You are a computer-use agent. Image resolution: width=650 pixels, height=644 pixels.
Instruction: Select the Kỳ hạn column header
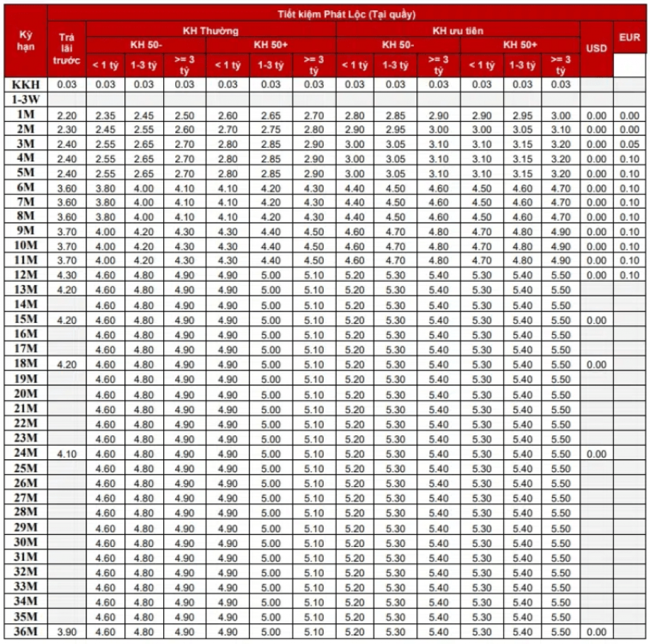[26, 41]
